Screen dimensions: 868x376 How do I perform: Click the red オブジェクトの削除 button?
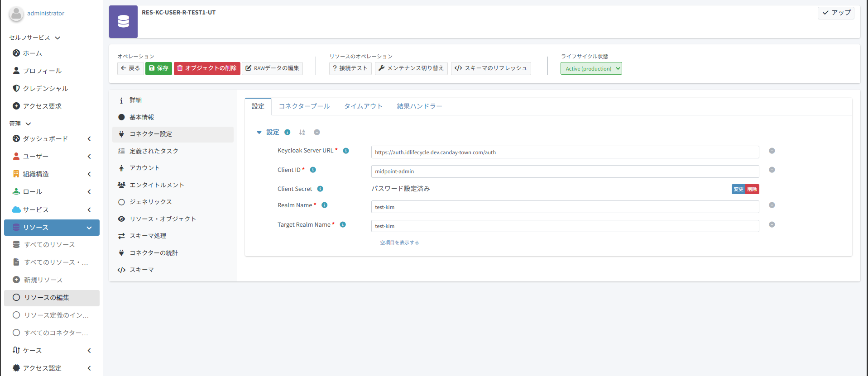207,68
